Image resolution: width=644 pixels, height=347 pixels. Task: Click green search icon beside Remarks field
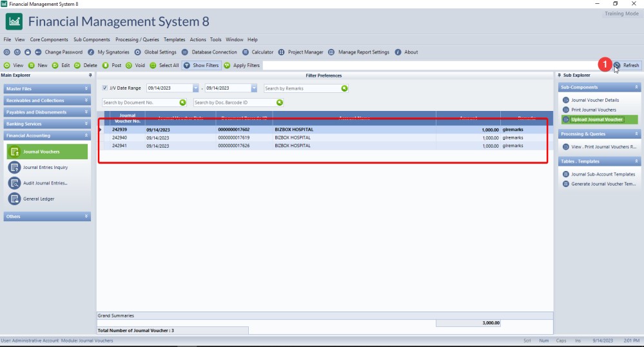344,88
